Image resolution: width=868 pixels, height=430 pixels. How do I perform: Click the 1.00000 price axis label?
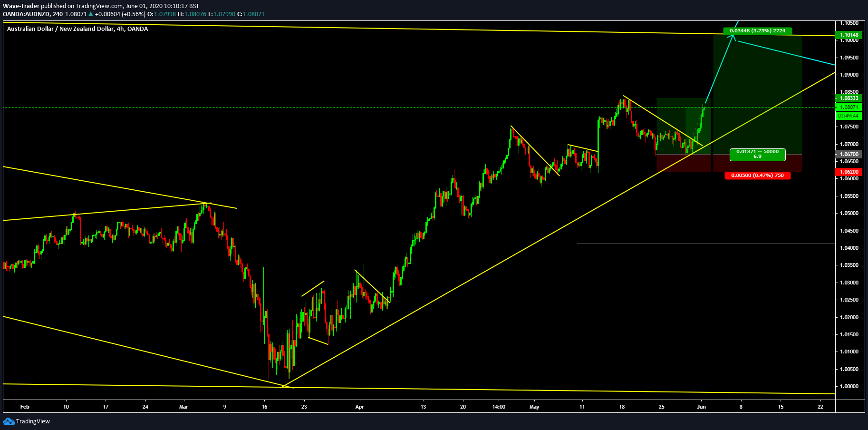pyautogui.click(x=849, y=386)
